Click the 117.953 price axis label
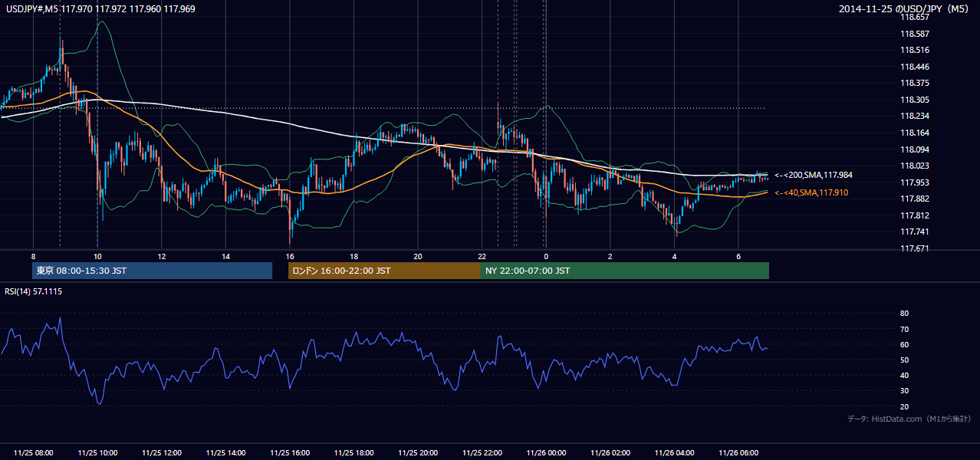This screenshot has height=460, width=980. click(914, 182)
